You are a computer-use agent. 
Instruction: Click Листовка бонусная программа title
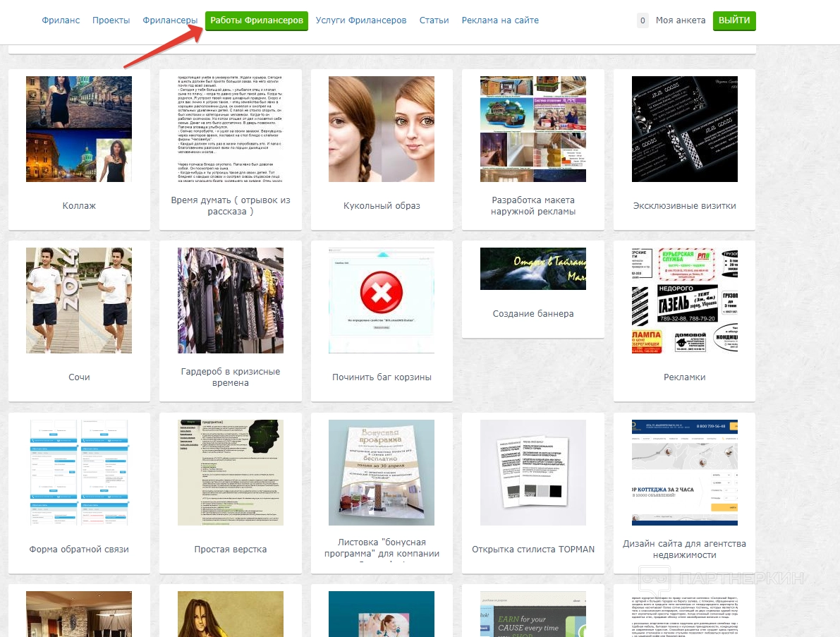tap(382, 549)
